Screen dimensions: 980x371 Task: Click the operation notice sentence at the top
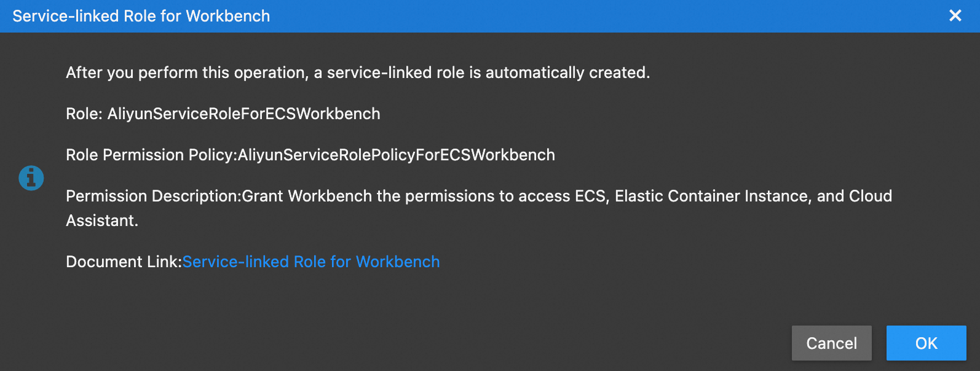point(357,72)
